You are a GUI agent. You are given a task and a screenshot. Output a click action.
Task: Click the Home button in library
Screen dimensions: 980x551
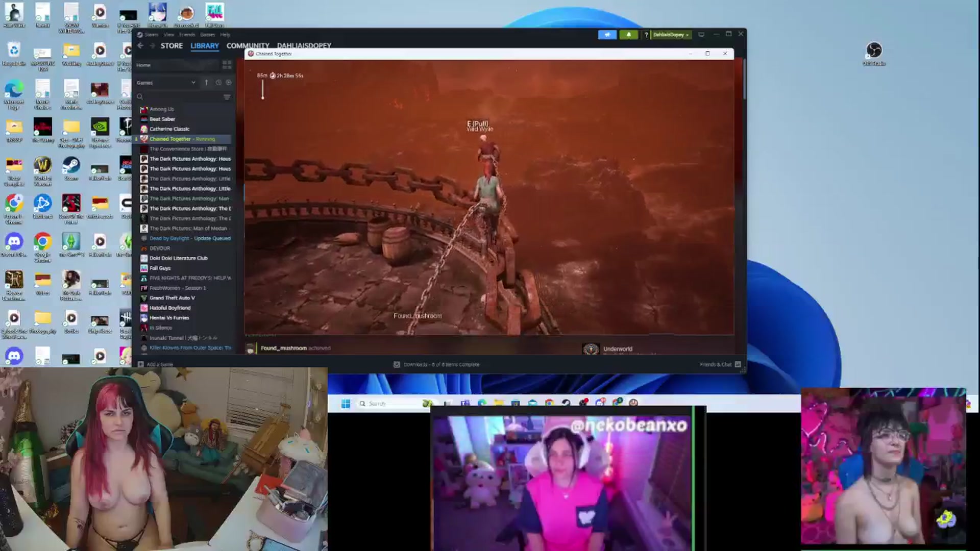(177, 65)
